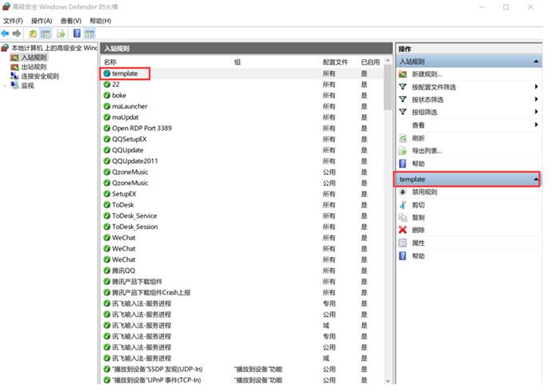The image size is (553, 392).
Task: Click the Up one level folder icon
Action: pyautogui.click(x=33, y=34)
